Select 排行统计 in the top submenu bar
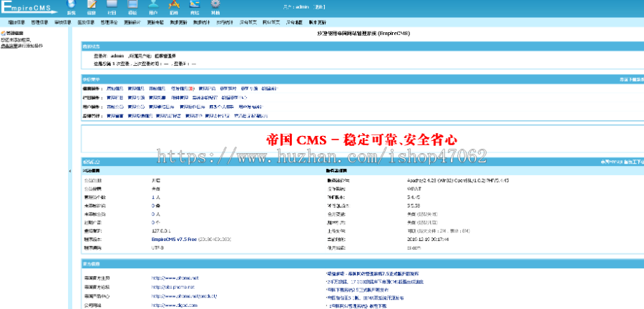Image resolution: width=644 pixels, height=309 pixels. tap(225, 22)
